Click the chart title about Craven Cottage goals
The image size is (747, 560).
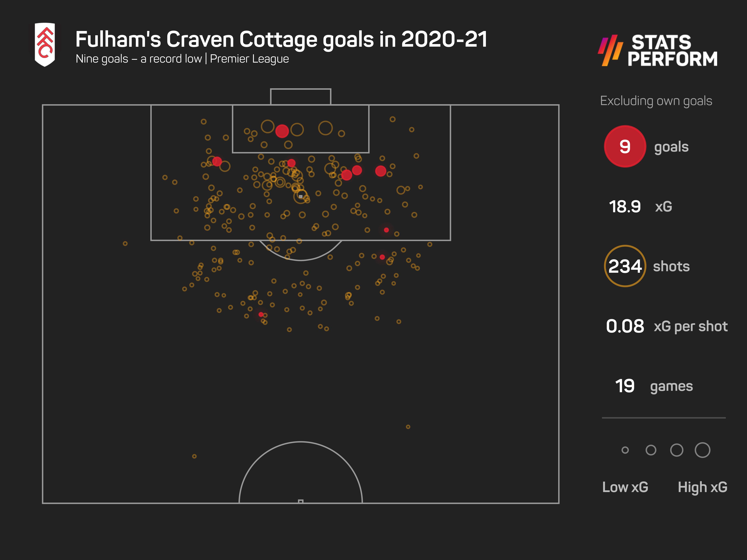[x=281, y=40]
